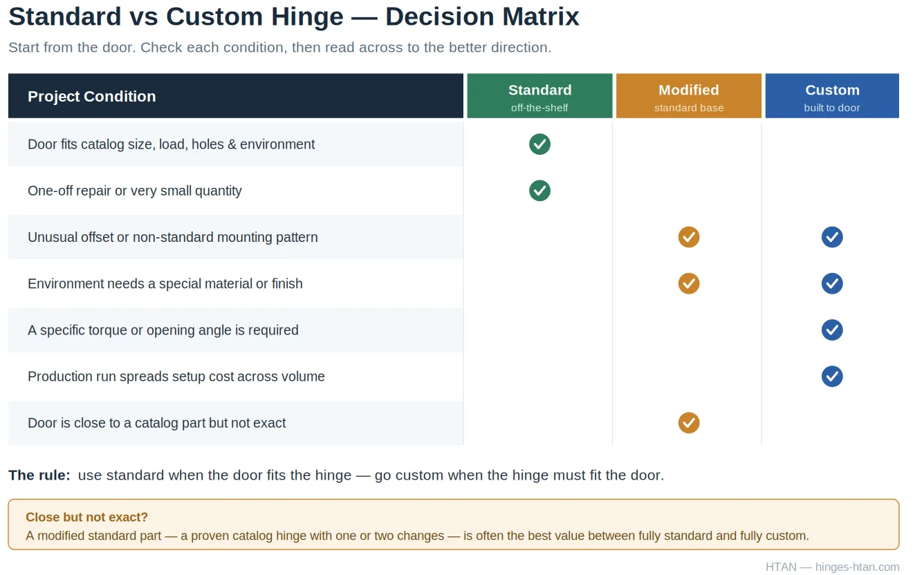Viewport: 924px width, 575px height.
Task: Click orange checkmark for special material row
Action: 689,283
